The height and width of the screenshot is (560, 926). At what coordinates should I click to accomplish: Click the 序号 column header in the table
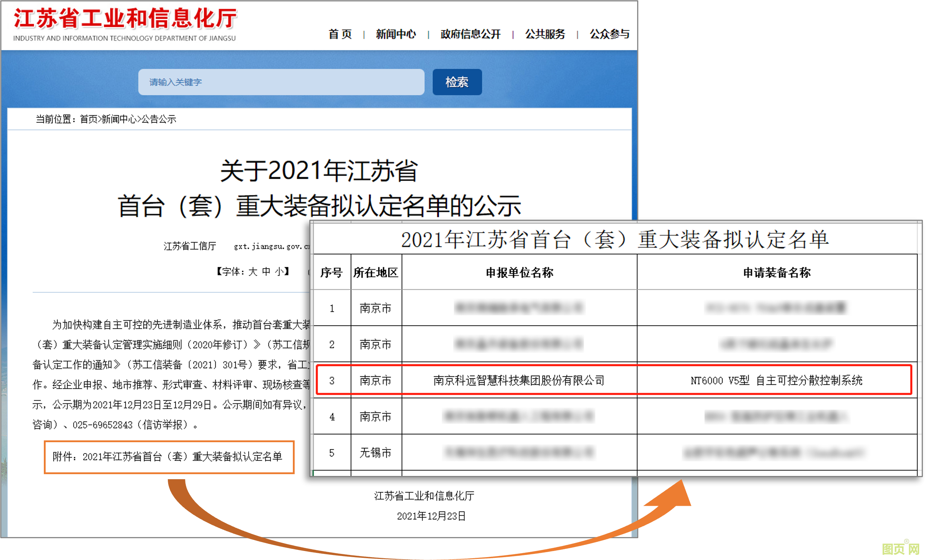[x=331, y=272]
